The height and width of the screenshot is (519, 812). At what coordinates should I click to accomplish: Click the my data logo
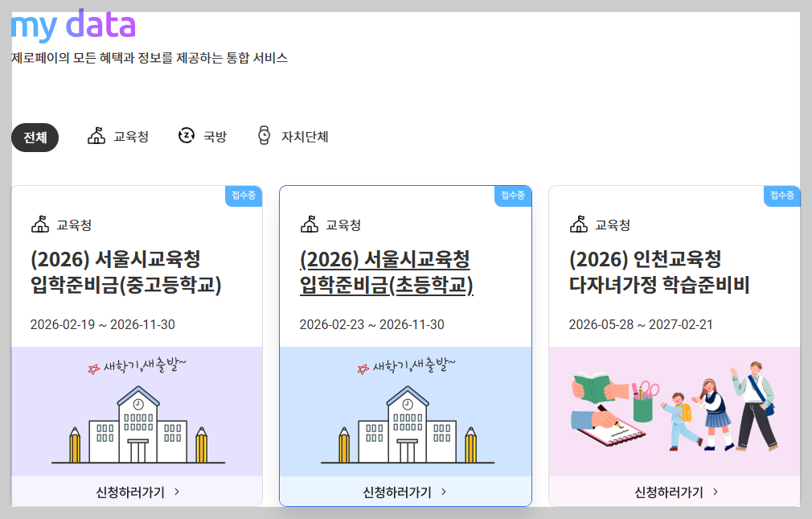point(73,26)
